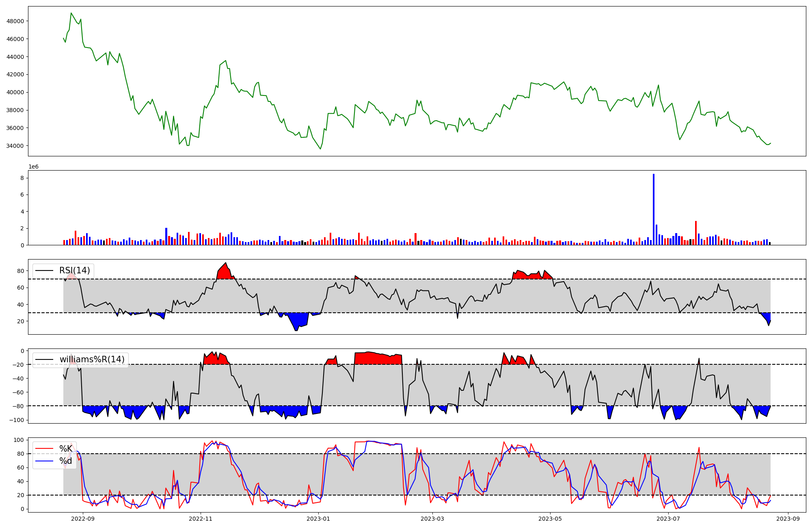This screenshot has height=528, width=812.
Task: Click the -100 label on Williams %R axis
Action: 17,420
